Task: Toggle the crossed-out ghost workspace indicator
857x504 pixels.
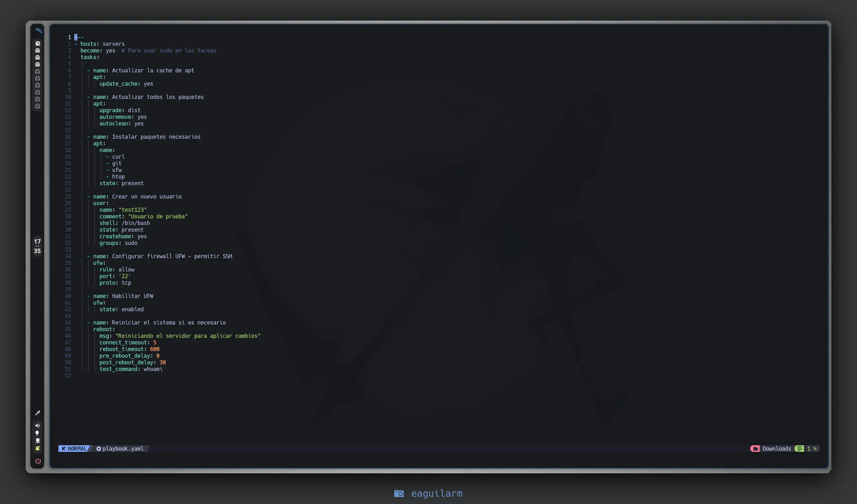Action: coord(38,43)
